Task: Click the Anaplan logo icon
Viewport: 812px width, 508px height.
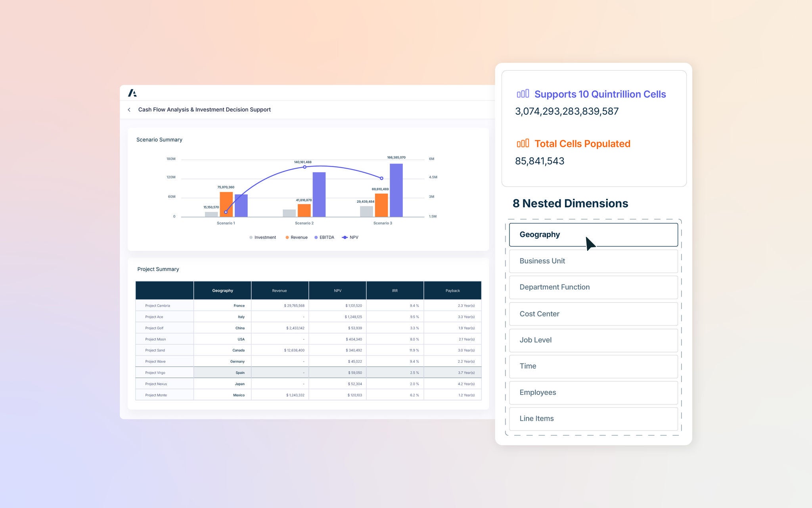Action: pos(132,93)
